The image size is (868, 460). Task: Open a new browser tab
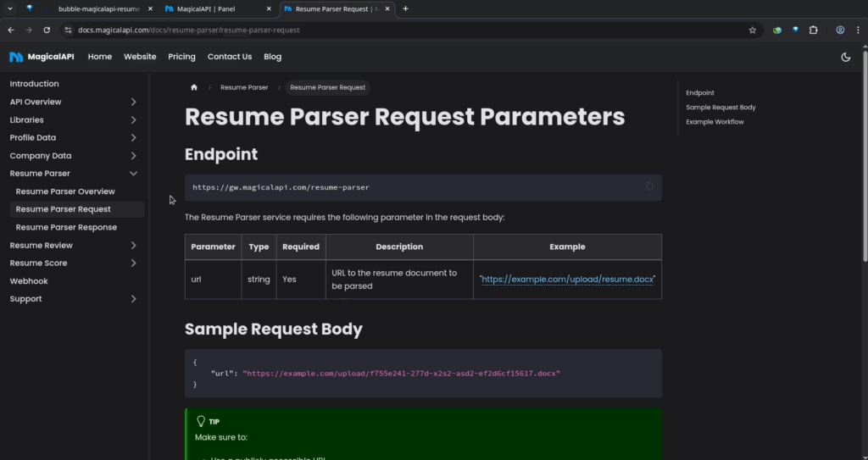(x=405, y=8)
